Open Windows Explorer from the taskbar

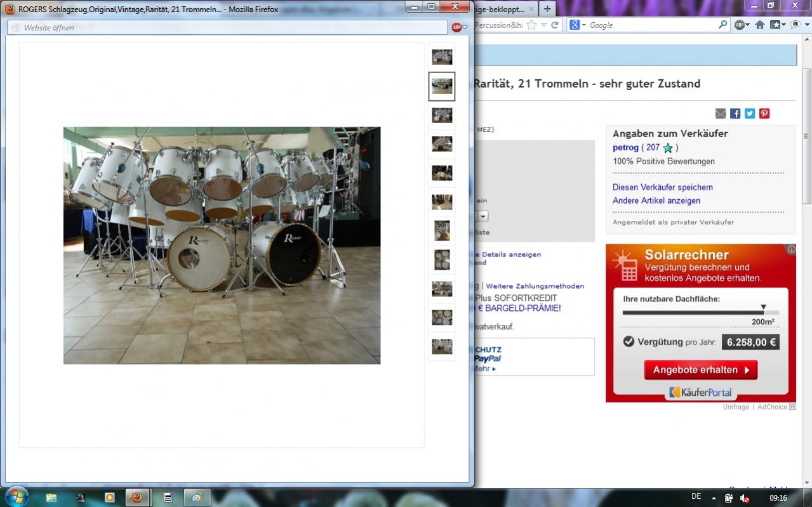tap(51, 497)
